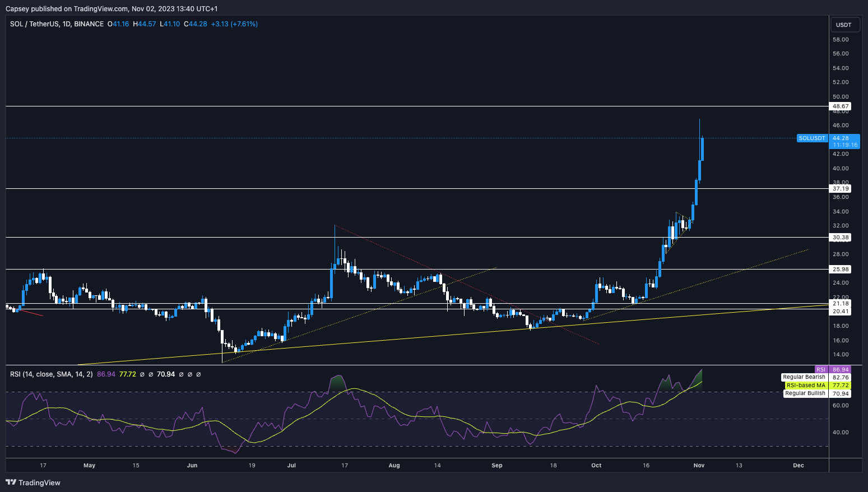Click the 20.41 support level label
Viewport: 868px width, 492px height.
(840, 311)
